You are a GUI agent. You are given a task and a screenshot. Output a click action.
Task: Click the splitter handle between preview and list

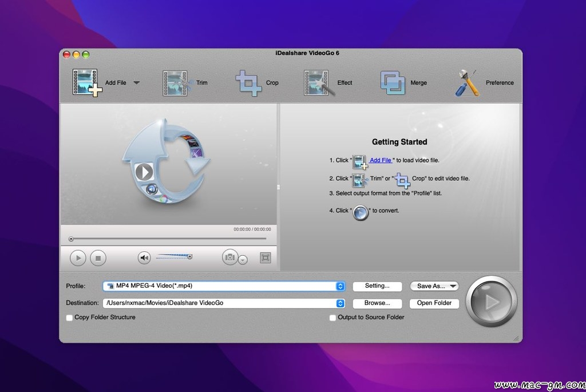point(279,187)
